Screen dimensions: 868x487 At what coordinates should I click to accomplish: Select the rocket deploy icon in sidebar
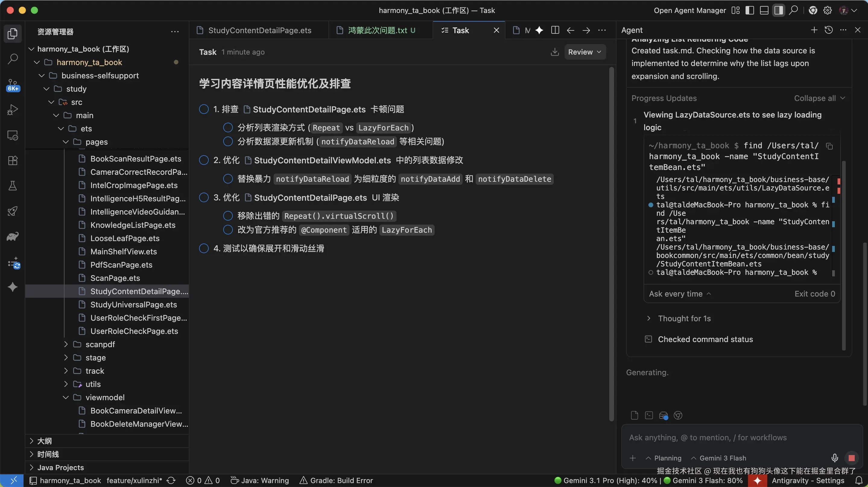click(13, 211)
